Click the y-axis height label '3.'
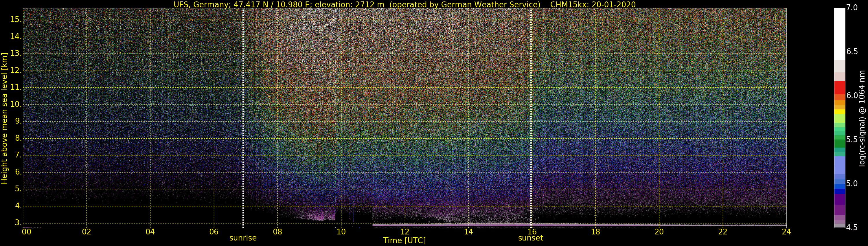 (18, 223)
